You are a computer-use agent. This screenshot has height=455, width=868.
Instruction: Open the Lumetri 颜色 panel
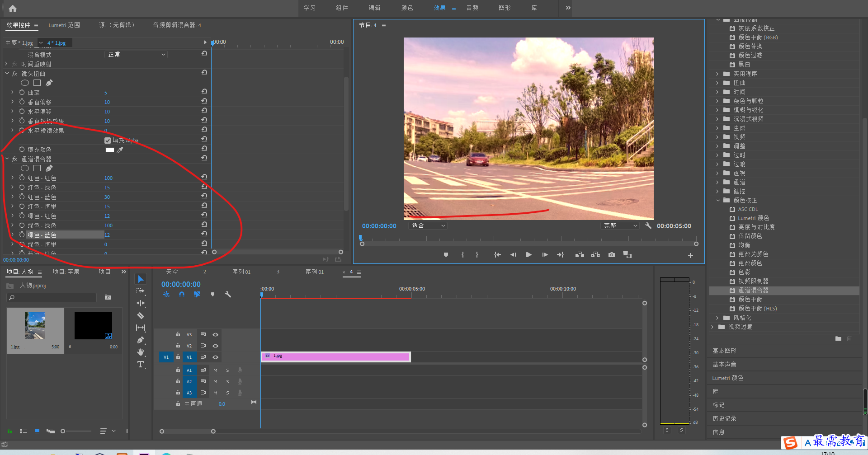pyautogui.click(x=727, y=378)
